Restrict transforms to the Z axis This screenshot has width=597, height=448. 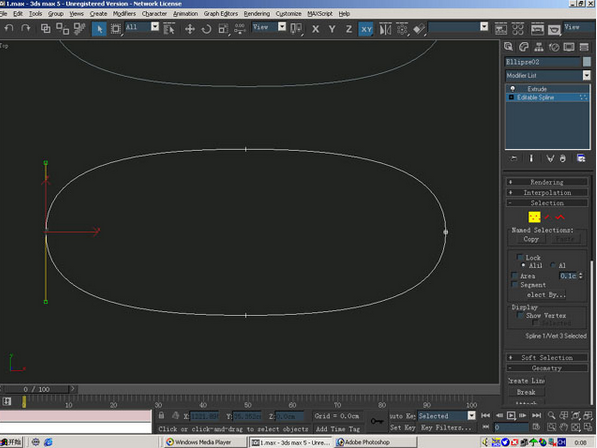click(348, 29)
